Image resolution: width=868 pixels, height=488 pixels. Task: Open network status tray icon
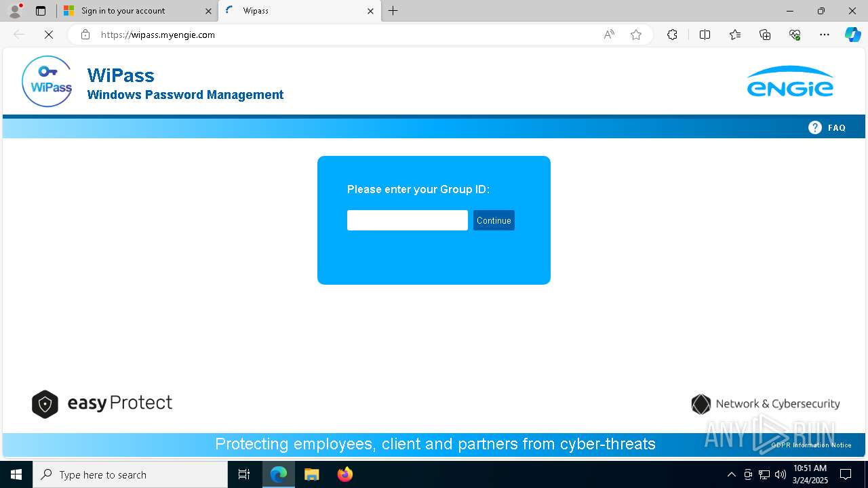[x=764, y=474]
